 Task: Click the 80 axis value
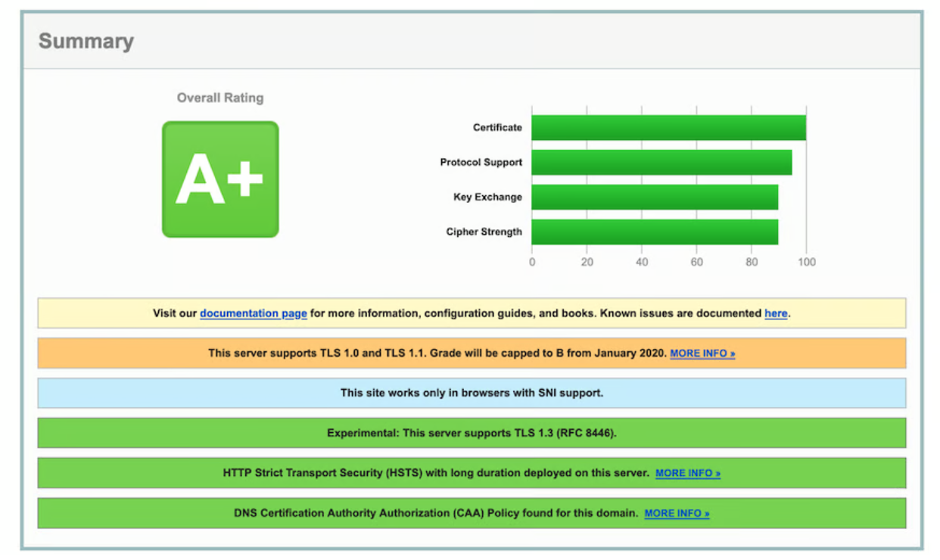[x=752, y=262]
